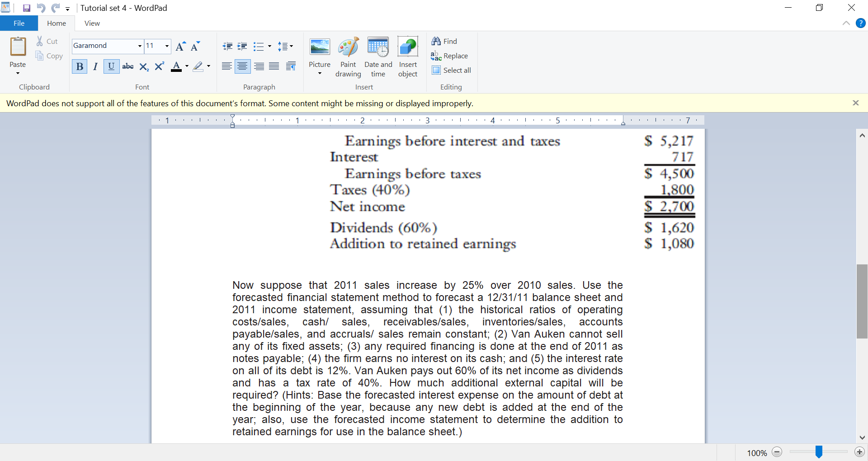Toggle strikethrough formatting
This screenshot has width=868, height=461.
(127, 66)
